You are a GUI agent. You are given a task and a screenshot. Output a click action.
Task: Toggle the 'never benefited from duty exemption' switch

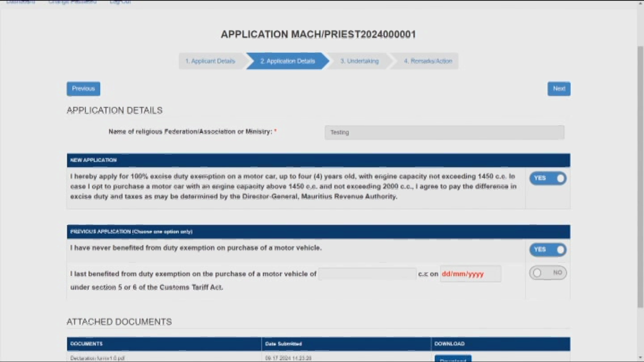click(547, 250)
